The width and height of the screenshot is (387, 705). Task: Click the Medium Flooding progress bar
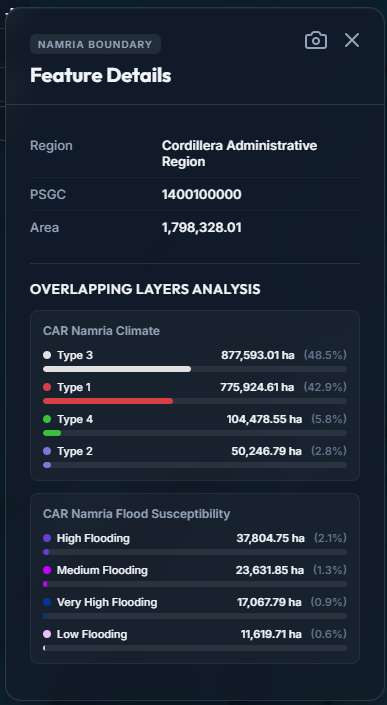(195, 584)
